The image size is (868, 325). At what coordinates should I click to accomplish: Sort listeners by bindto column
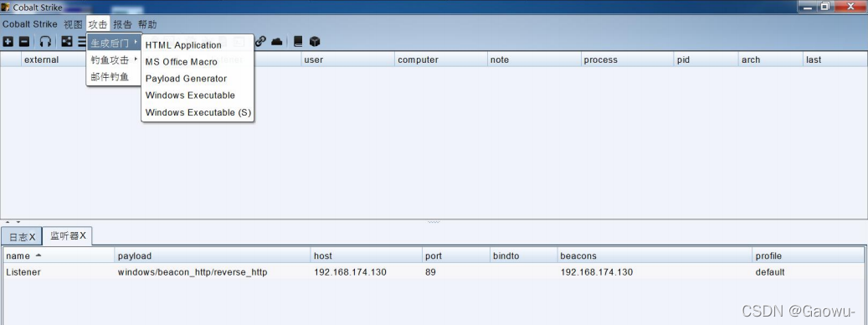pos(524,255)
